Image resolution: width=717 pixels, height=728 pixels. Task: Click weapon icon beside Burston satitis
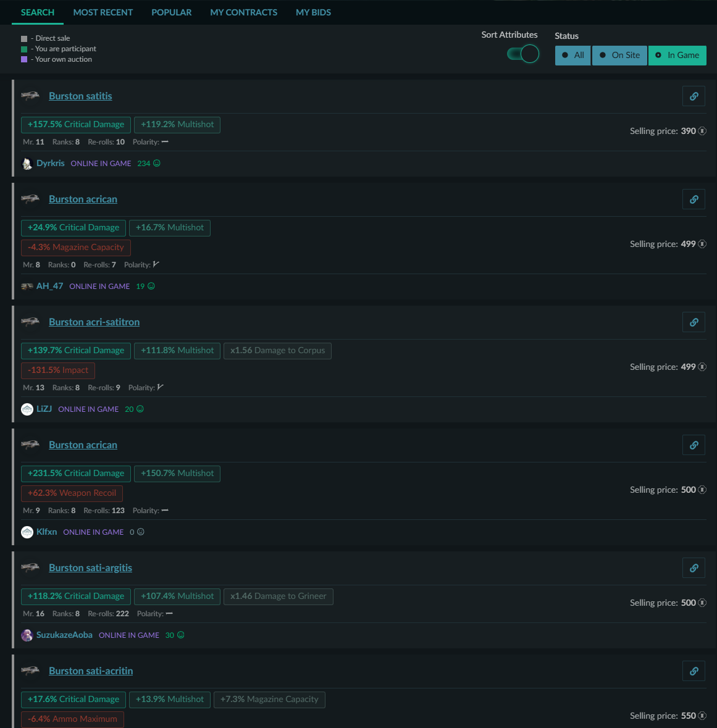click(x=31, y=96)
